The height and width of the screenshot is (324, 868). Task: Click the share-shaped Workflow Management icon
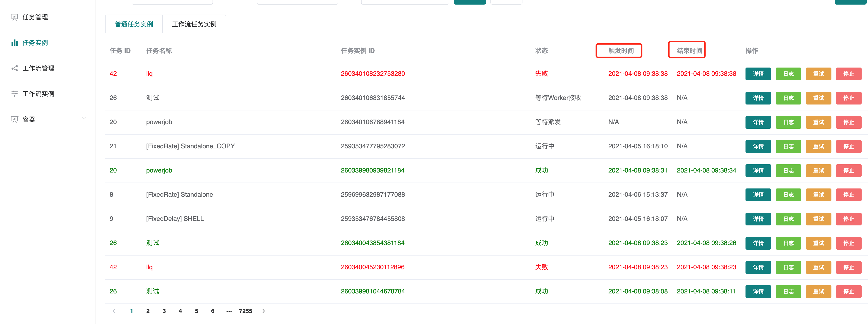click(14, 68)
